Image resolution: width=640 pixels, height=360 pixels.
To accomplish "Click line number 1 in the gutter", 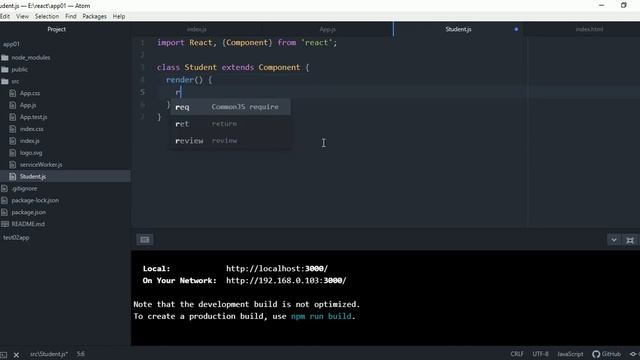I will click(x=142, y=43).
